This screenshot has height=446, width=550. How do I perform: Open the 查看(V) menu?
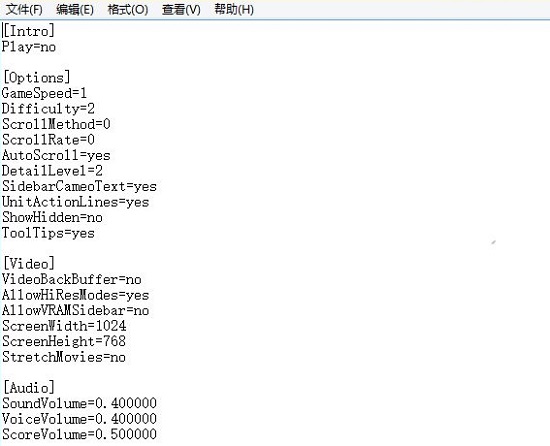point(181,9)
